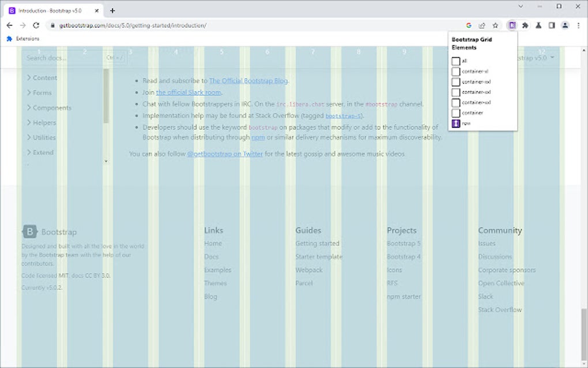This screenshot has width=588, height=368.
Task: Click the tab search down arrow
Action: pyautogui.click(x=521, y=6)
